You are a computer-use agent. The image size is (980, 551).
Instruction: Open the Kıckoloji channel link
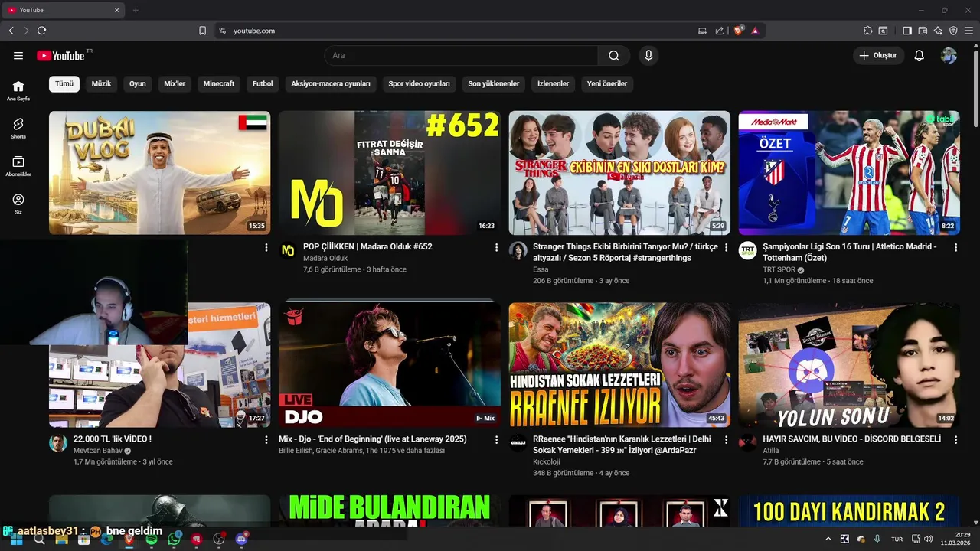pos(547,462)
